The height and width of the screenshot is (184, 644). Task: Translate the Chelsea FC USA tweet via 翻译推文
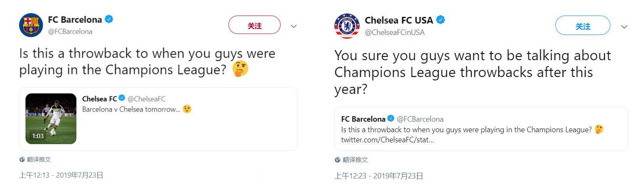tap(355, 160)
